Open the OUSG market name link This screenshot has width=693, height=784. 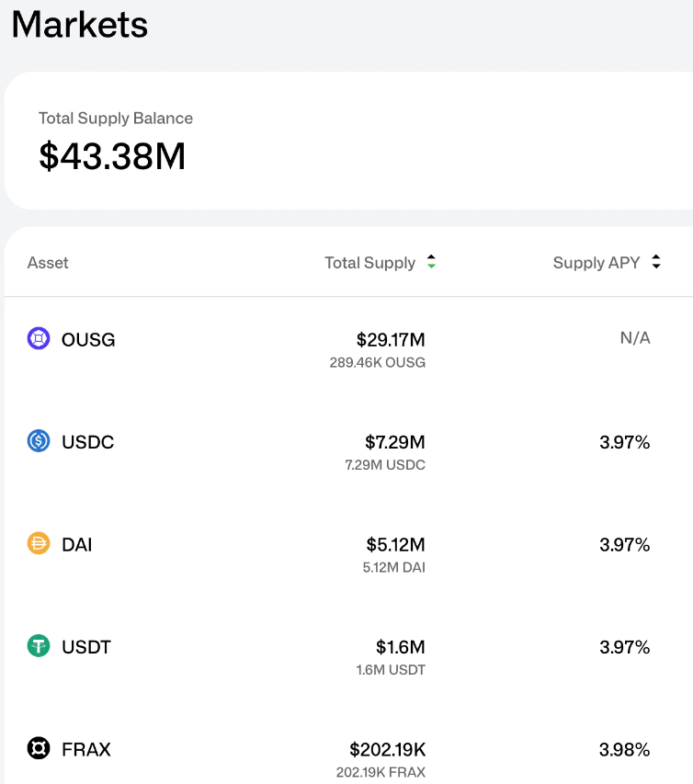[x=88, y=340]
